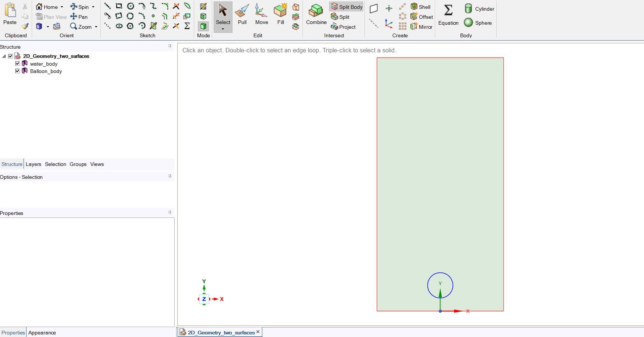
Task: Toggle visibility checkbox of Balloon_body
Action: coord(17,71)
